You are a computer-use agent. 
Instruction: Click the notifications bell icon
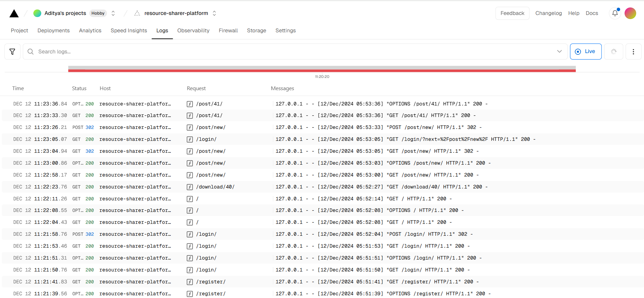pos(615,13)
